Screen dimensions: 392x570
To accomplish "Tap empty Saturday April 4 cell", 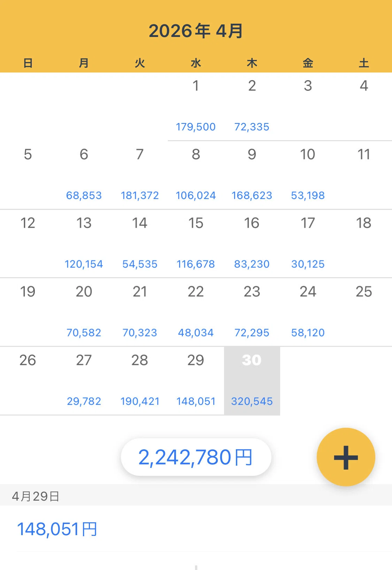I will [364, 106].
